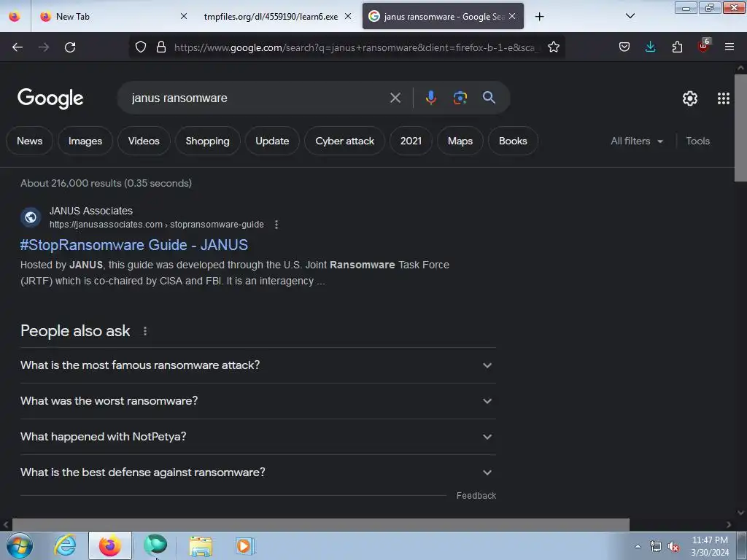Filter results by News
The height and width of the screenshot is (560, 747).
tap(29, 141)
